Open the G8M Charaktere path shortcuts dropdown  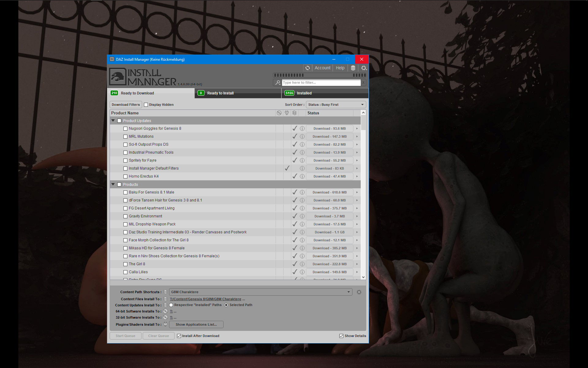click(x=260, y=292)
